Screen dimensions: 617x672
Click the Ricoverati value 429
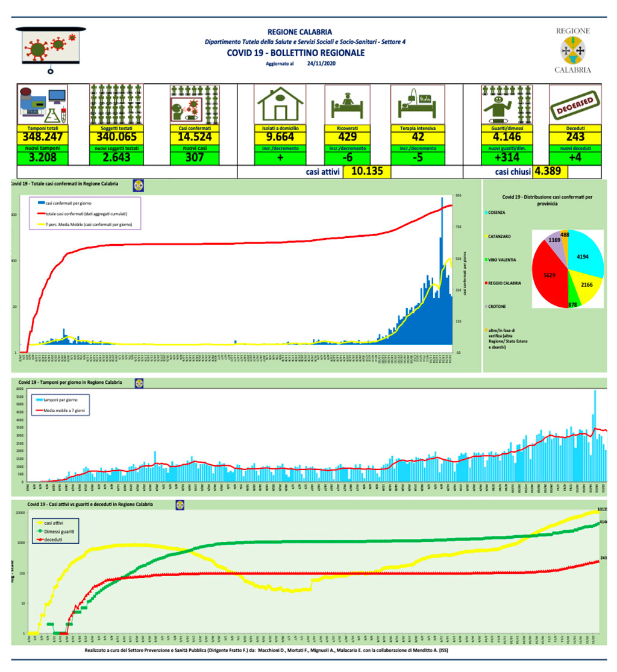pos(347,137)
